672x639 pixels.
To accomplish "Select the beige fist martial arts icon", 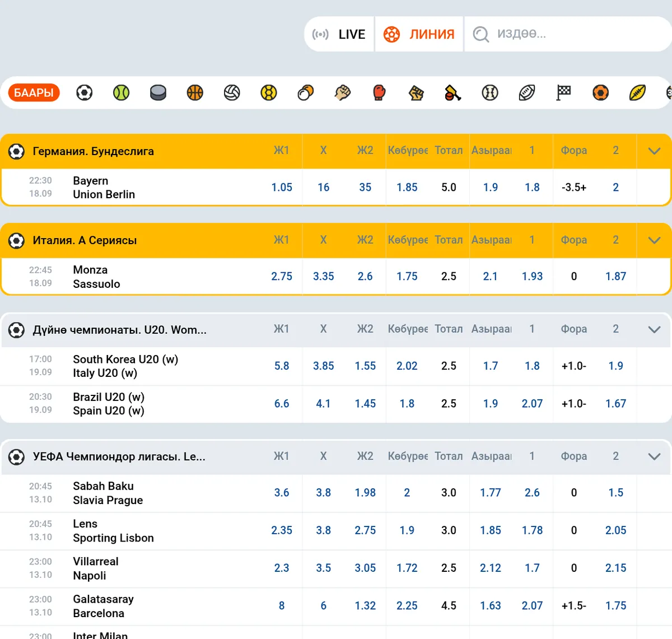I will (343, 92).
